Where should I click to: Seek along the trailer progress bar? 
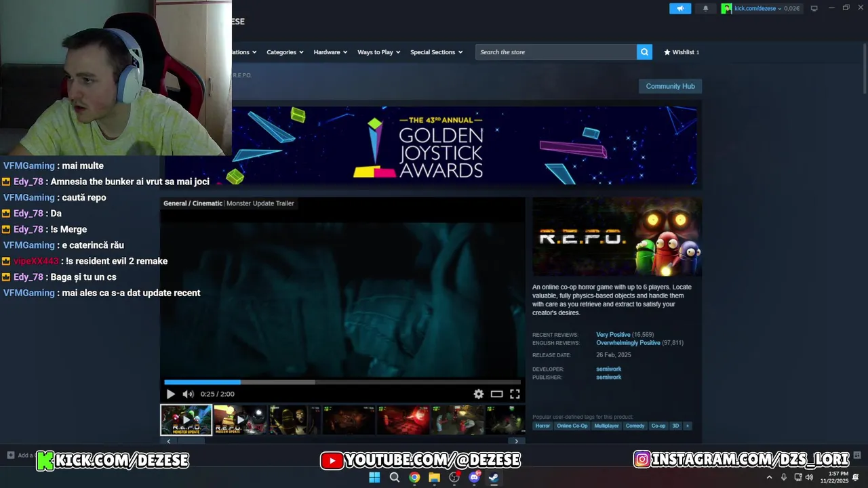click(342, 382)
